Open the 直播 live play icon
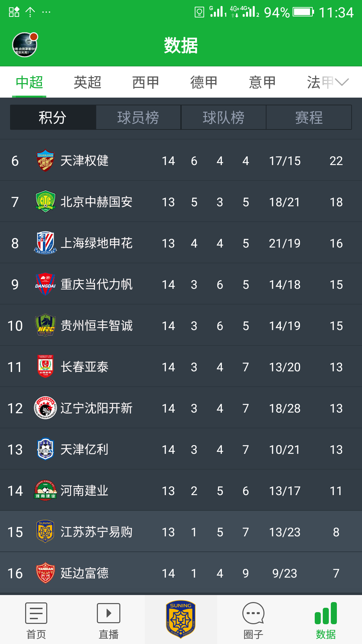Image resolution: width=362 pixels, height=644 pixels. pyautogui.click(x=109, y=613)
